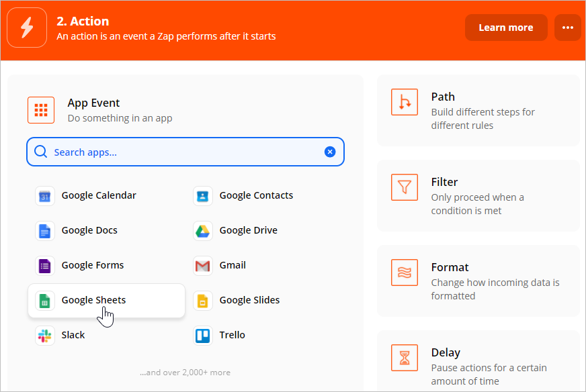Click '...and over 2,000+ more' text
Image resolution: width=586 pixels, height=392 pixels.
point(185,373)
